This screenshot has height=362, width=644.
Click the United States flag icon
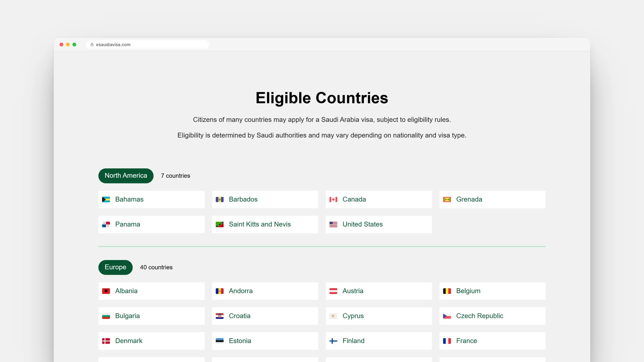[333, 224]
